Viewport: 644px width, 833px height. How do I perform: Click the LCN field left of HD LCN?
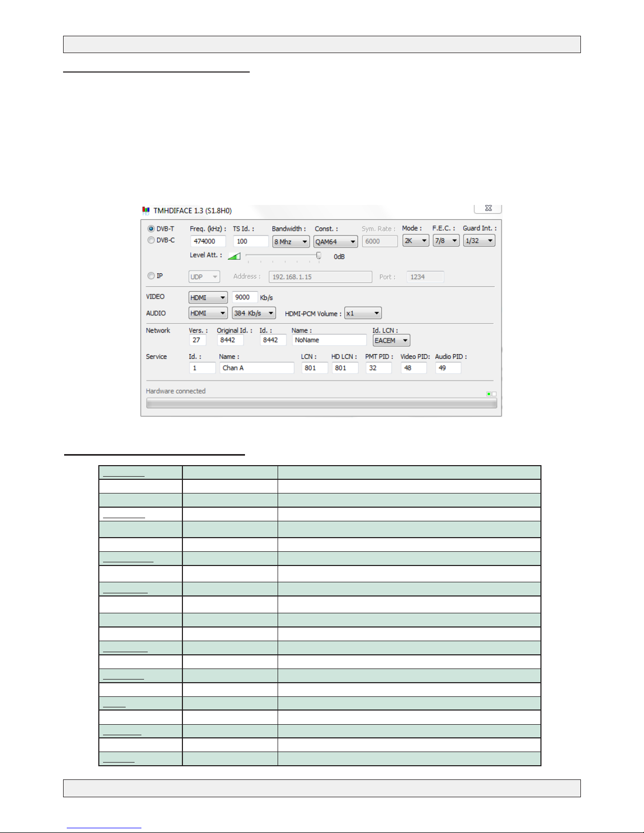pos(315,368)
